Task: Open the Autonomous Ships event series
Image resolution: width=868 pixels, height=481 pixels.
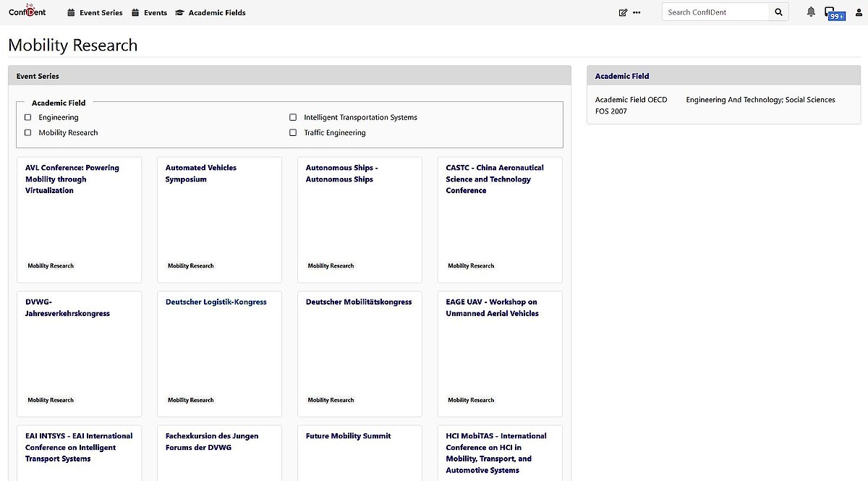Action: (x=342, y=173)
